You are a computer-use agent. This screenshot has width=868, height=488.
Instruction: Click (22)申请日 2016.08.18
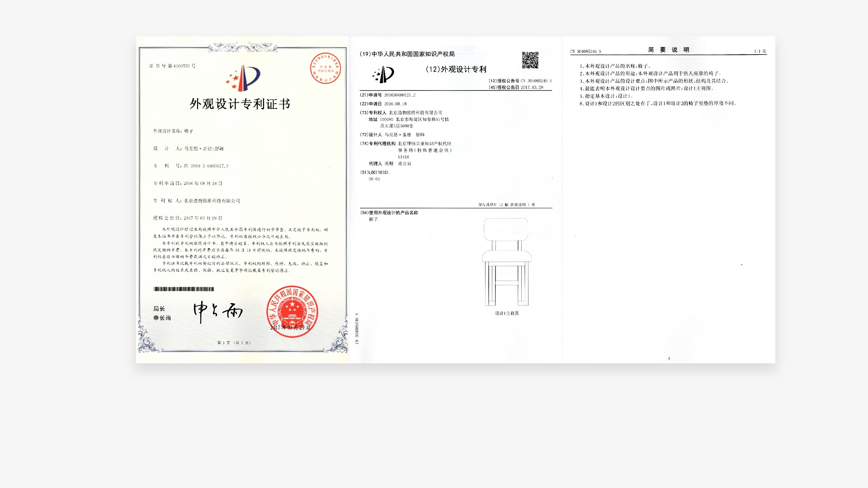point(383,104)
